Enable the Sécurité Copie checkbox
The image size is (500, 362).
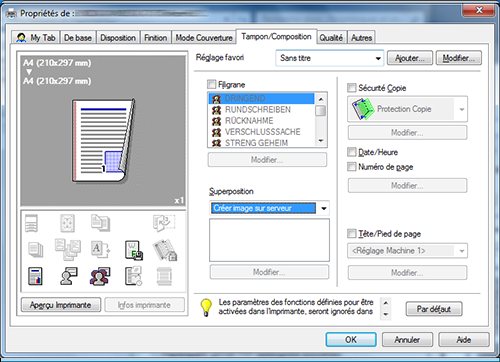[x=352, y=88]
